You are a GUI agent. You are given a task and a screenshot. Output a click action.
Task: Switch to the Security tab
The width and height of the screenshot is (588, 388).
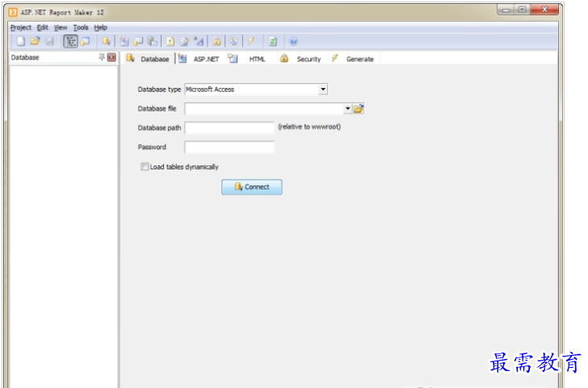point(300,58)
